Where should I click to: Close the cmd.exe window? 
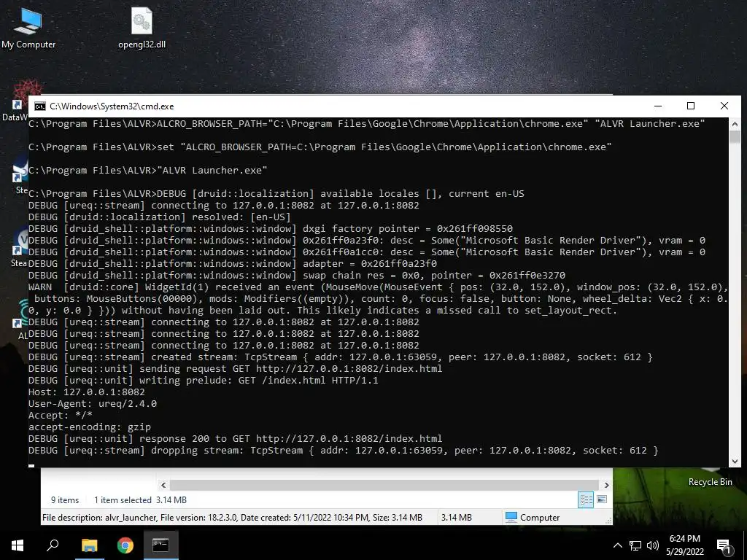point(724,106)
